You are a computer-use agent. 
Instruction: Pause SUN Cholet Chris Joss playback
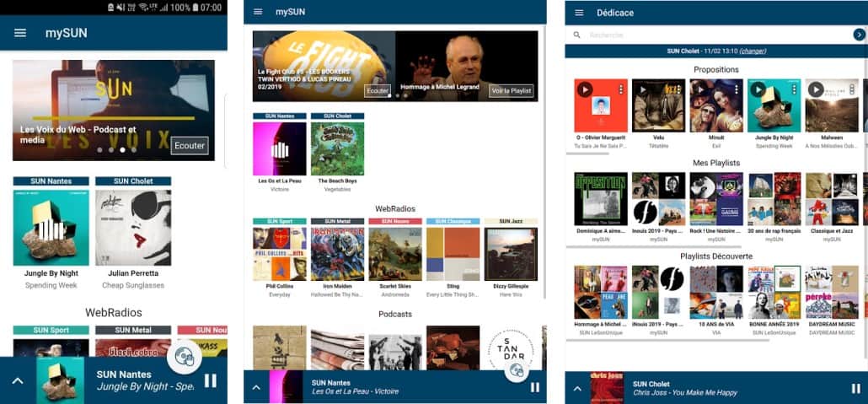[x=856, y=389]
